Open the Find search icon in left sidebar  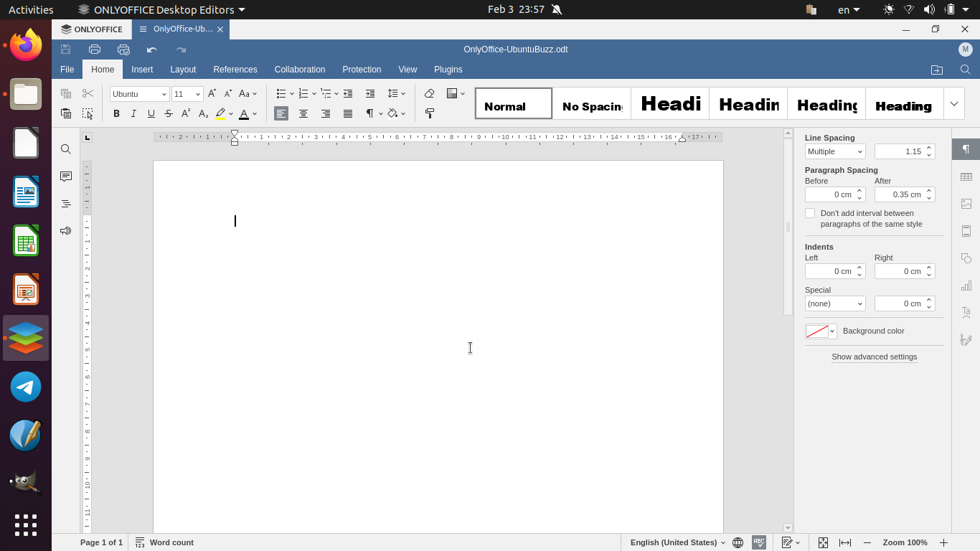(x=66, y=149)
